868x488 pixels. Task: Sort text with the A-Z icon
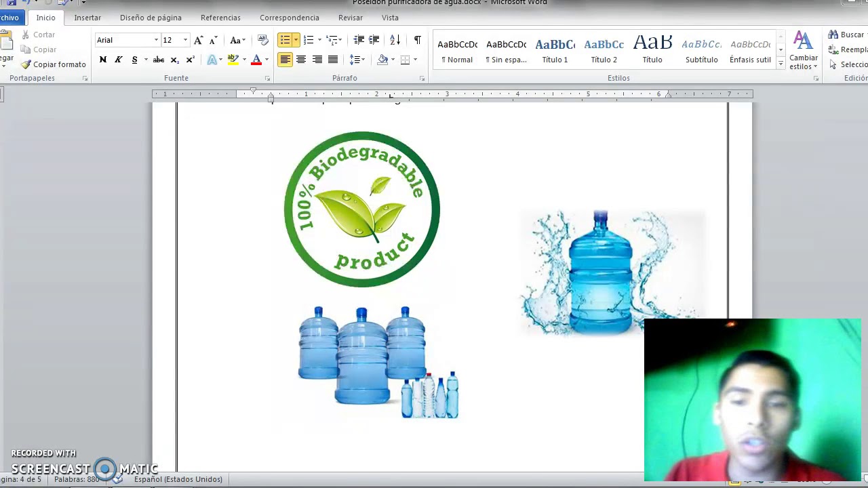395,40
